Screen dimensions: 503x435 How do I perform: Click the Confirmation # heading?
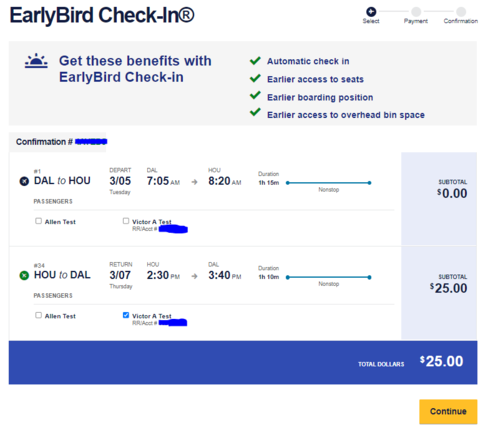pos(44,142)
